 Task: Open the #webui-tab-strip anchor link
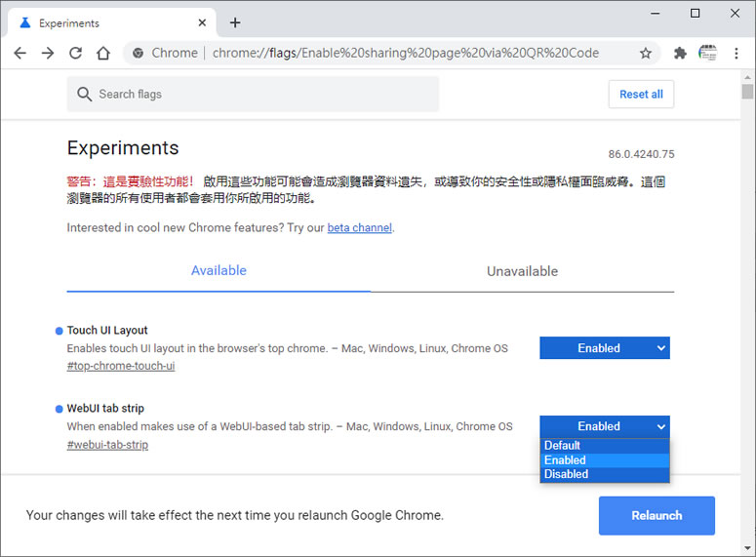(x=107, y=445)
